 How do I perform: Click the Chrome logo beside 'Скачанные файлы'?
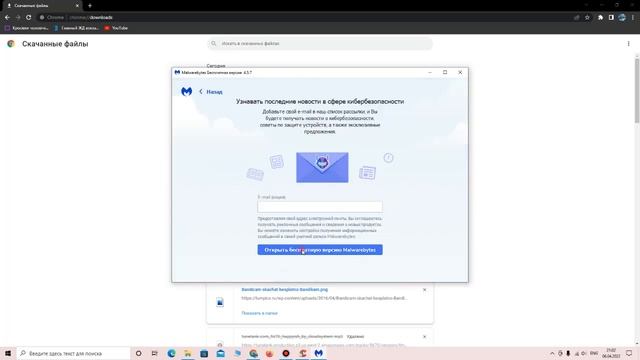11,44
